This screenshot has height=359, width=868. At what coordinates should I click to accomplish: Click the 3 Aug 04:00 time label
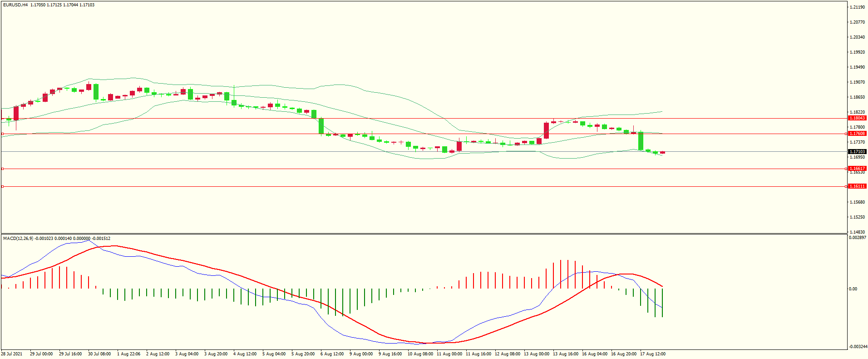(x=187, y=354)
